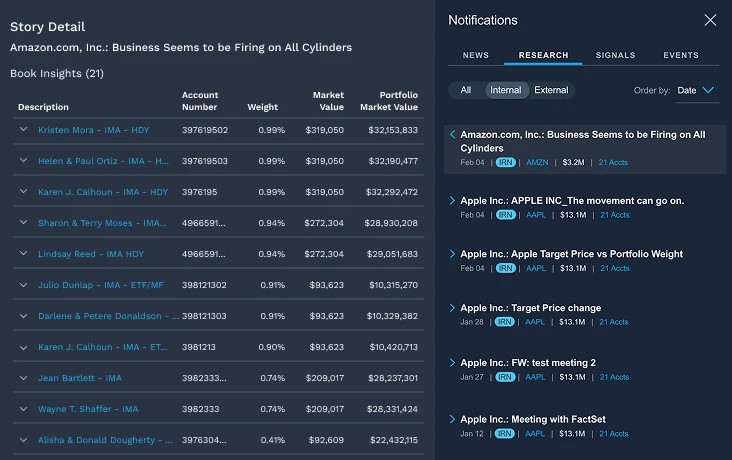Open Lindsay Reed - IMA HDY link

[x=91, y=254]
